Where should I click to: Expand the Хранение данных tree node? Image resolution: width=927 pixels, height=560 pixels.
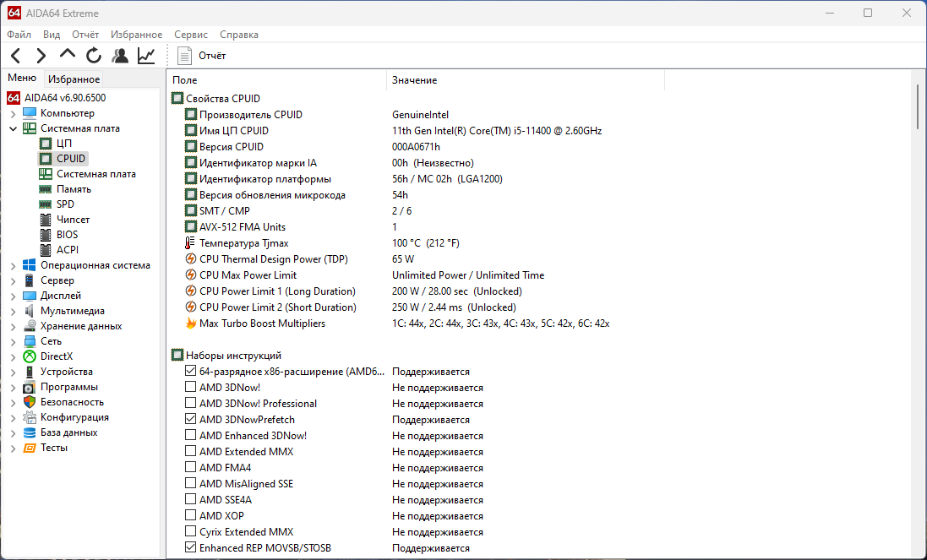point(14,327)
